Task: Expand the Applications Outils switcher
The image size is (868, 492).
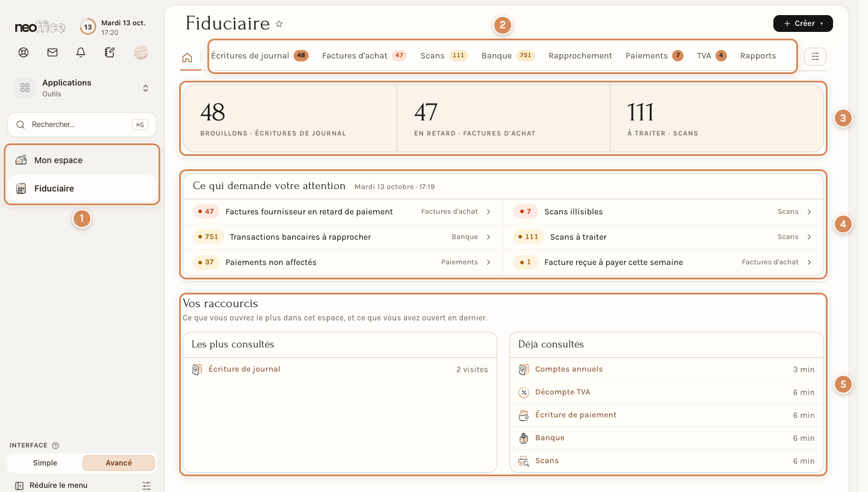Action: (82, 88)
